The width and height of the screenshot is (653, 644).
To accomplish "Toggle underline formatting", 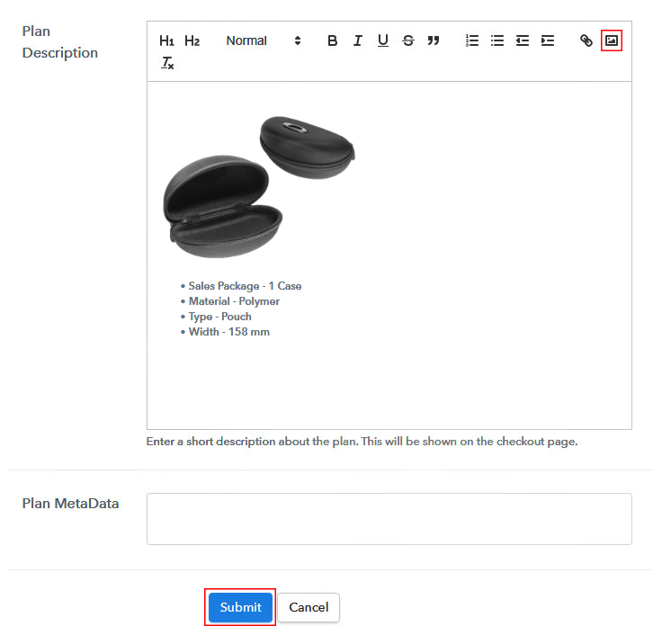I will [x=383, y=40].
